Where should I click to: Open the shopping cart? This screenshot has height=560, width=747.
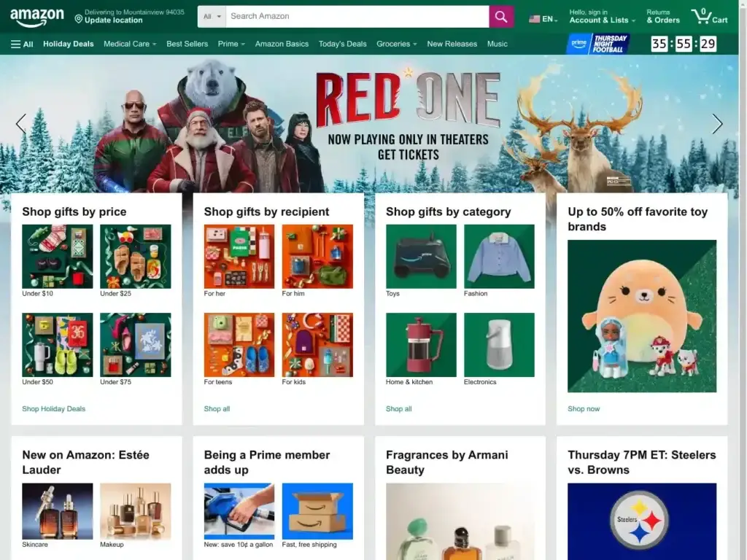(x=709, y=17)
